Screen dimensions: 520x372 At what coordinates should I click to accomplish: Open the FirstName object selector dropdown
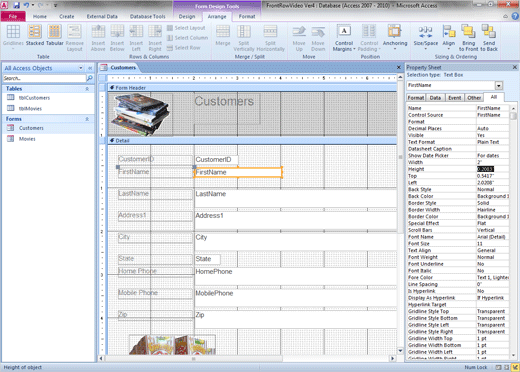click(x=499, y=86)
